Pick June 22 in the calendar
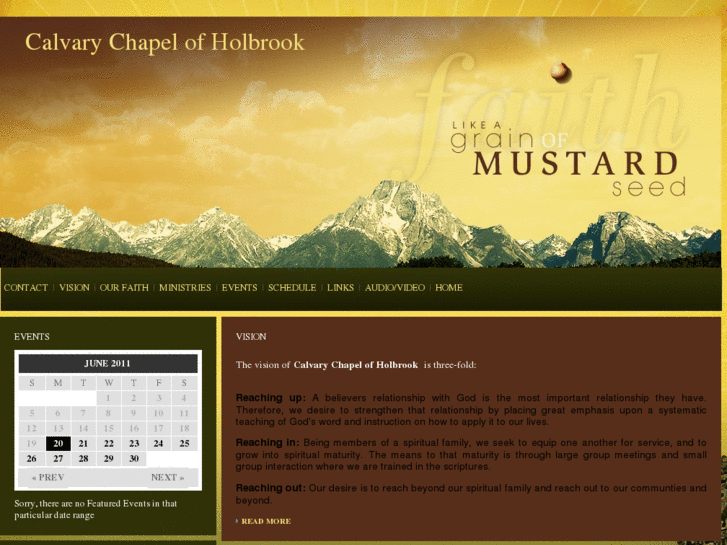 coord(108,443)
